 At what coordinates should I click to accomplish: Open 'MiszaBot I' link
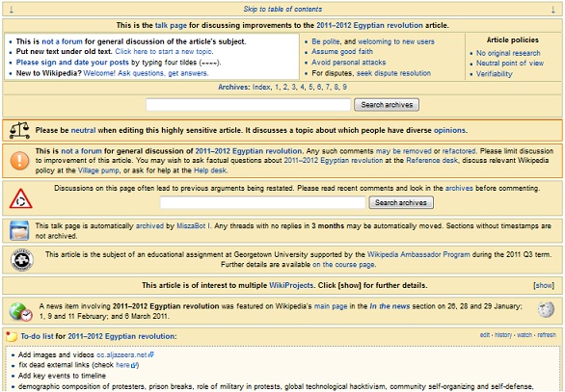point(193,226)
